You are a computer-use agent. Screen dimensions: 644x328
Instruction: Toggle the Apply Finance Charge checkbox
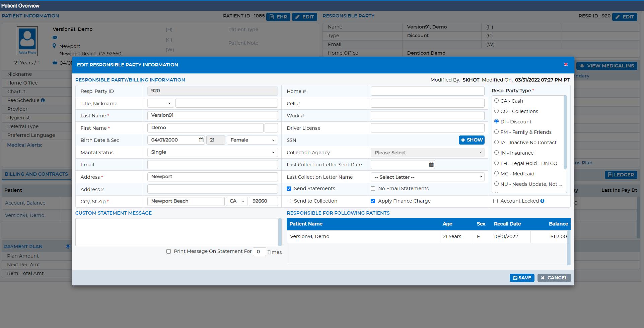(x=373, y=201)
